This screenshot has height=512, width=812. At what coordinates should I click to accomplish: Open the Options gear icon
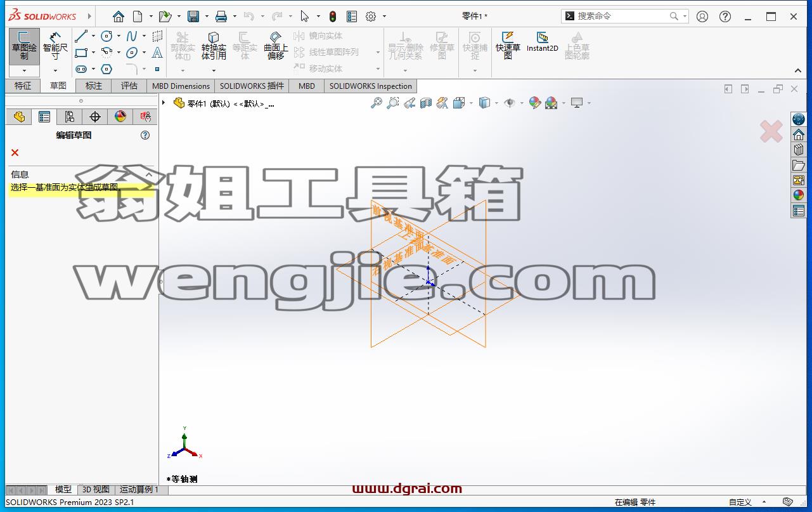click(x=371, y=16)
